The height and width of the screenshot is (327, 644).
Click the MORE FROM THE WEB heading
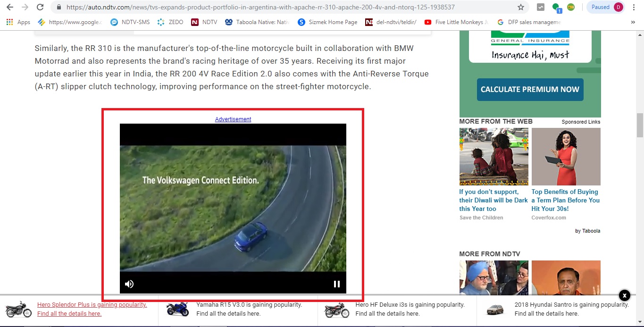pyautogui.click(x=496, y=121)
